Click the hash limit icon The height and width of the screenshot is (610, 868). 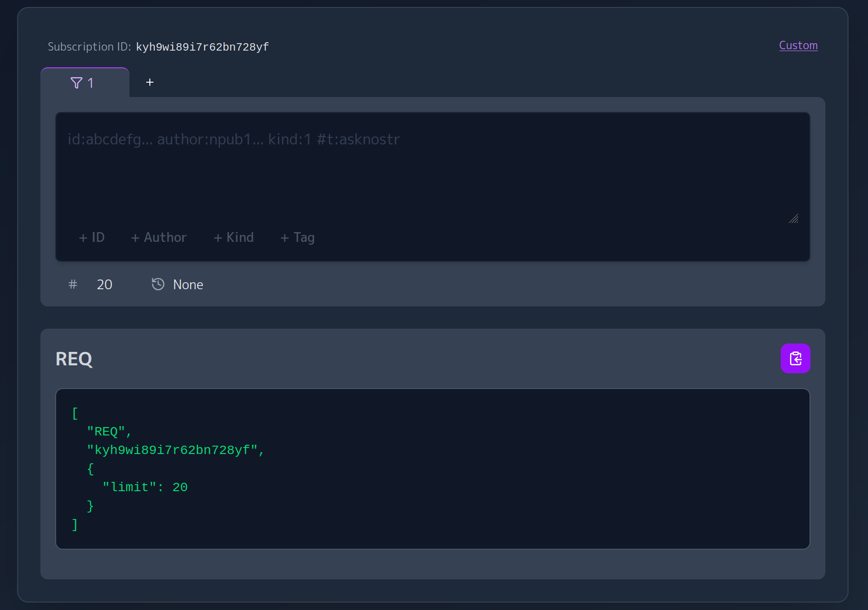(73, 284)
